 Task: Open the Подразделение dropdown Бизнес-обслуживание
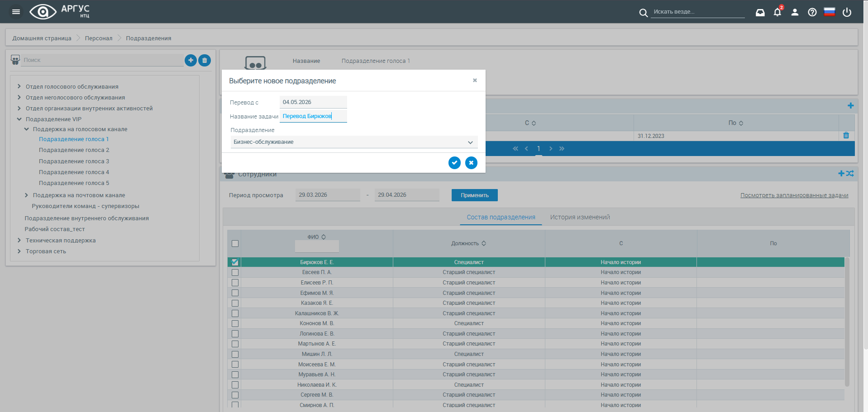pyautogui.click(x=354, y=142)
